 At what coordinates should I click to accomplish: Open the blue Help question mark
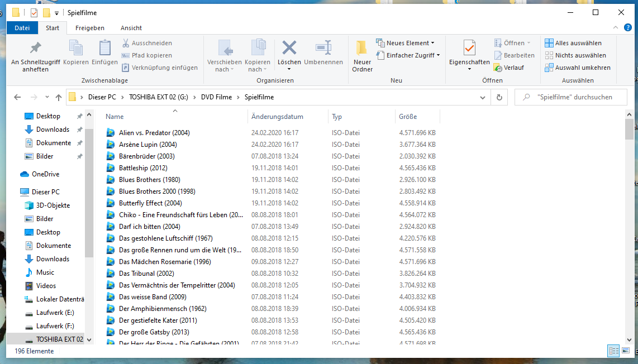pyautogui.click(x=628, y=28)
